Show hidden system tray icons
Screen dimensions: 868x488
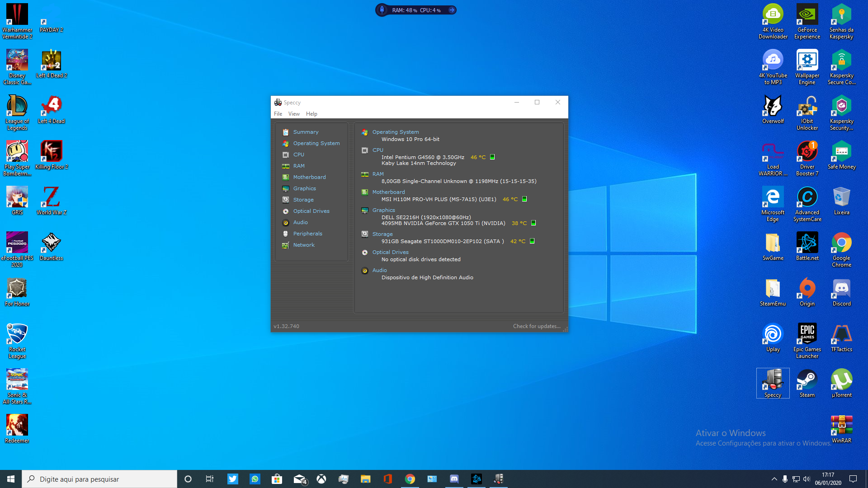tap(774, 479)
